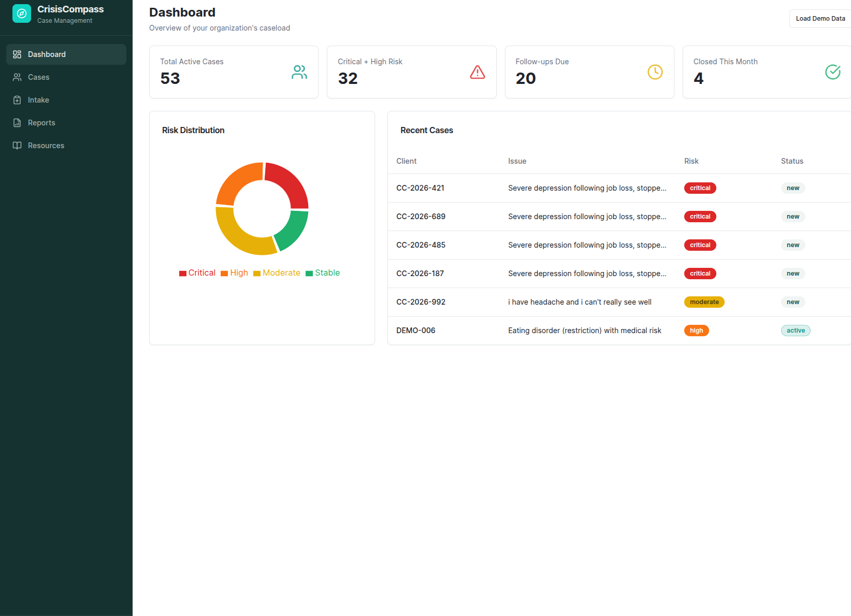
Task: Click the new status badge for CC-2026-485
Action: pyautogui.click(x=793, y=245)
